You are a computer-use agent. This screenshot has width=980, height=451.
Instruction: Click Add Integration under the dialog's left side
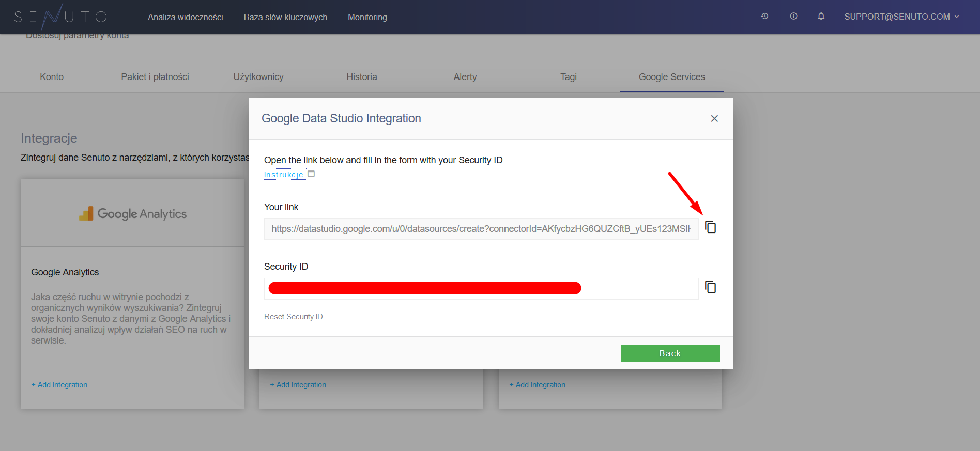click(298, 385)
